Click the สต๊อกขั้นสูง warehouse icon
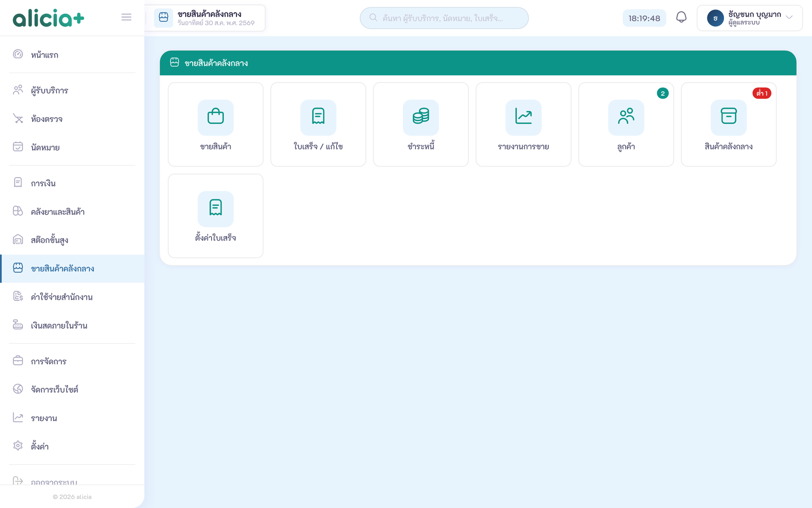The image size is (812, 508). coord(18,239)
